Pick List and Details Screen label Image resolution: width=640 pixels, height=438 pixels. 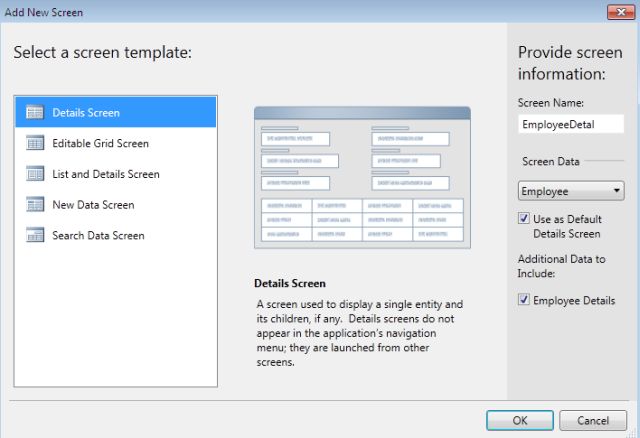click(106, 174)
